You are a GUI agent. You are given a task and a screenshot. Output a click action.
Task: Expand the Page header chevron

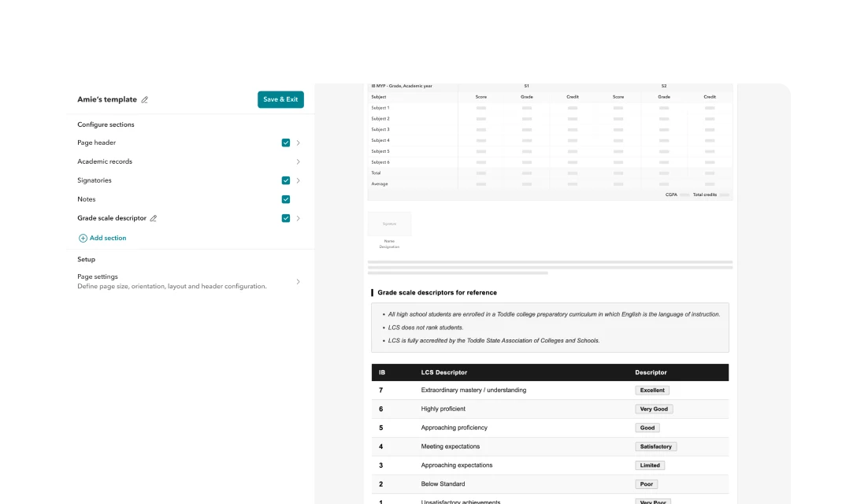pos(299,143)
